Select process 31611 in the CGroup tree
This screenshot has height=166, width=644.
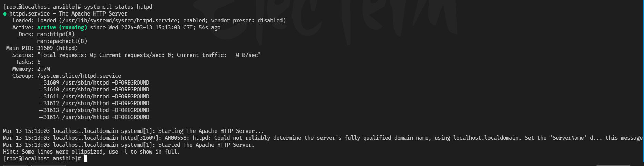pos(51,97)
